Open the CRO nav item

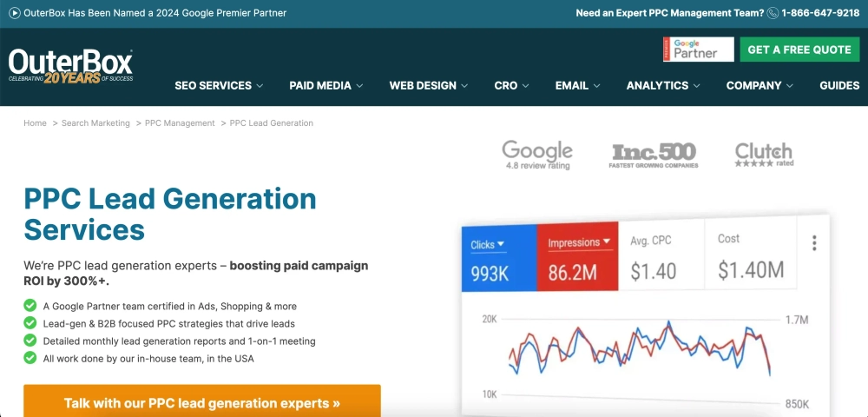coord(506,85)
